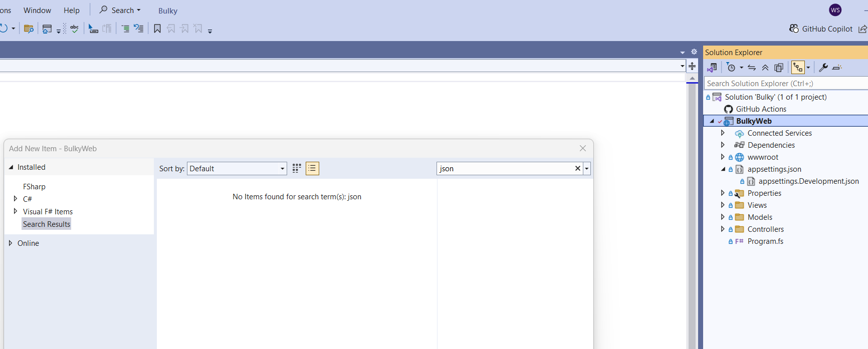This screenshot has height=349, width=868.
Task: Click the WS account avatar
Action: click(x=835, y=10)
